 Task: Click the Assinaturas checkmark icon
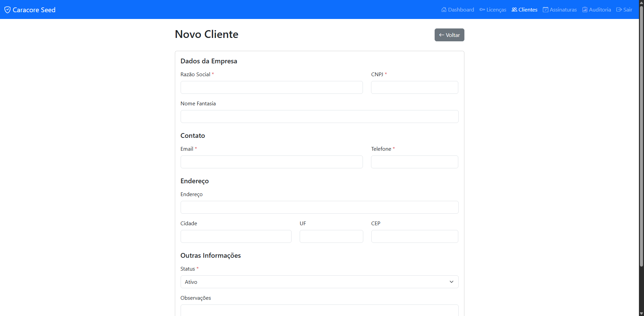point(545,9)
